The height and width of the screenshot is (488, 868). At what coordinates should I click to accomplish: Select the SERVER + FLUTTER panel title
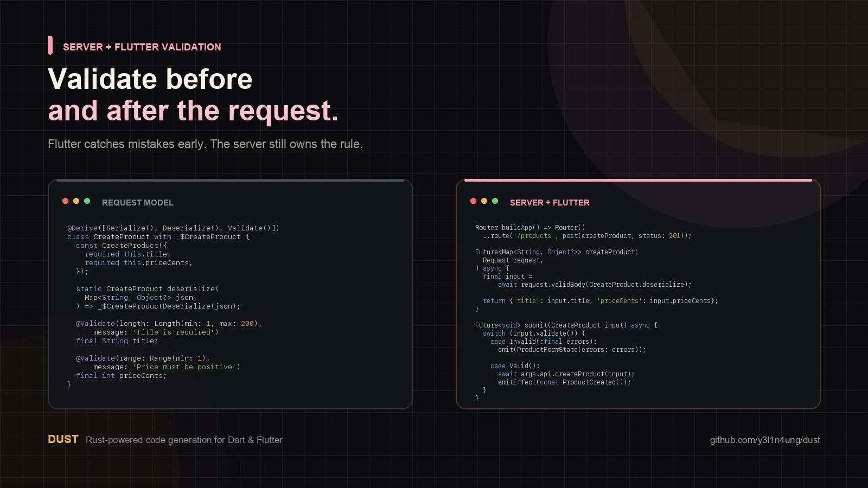coord(550,202)
